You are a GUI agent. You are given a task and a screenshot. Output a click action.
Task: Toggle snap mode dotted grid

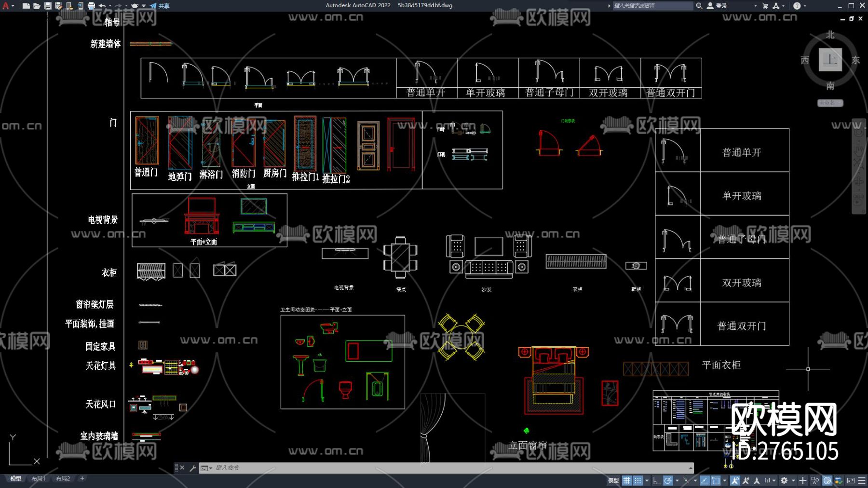click(x=638, y=480)
